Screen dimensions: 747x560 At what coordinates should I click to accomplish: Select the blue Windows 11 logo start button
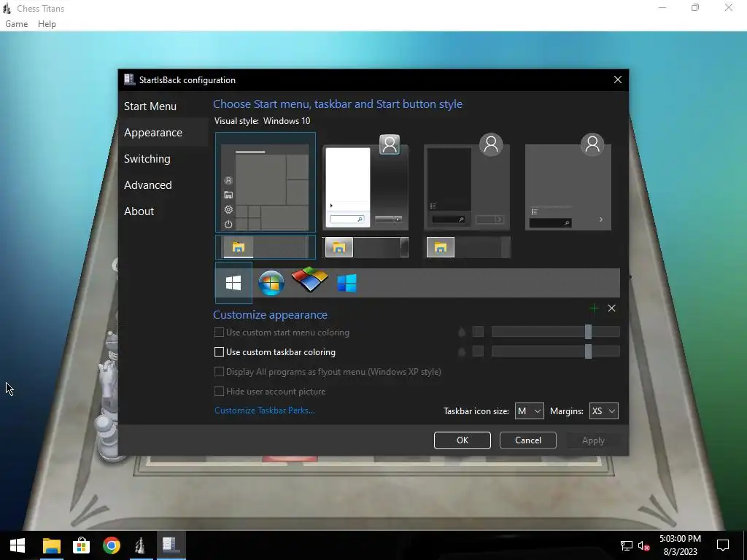pyautogui.click(x=347, y=283)
